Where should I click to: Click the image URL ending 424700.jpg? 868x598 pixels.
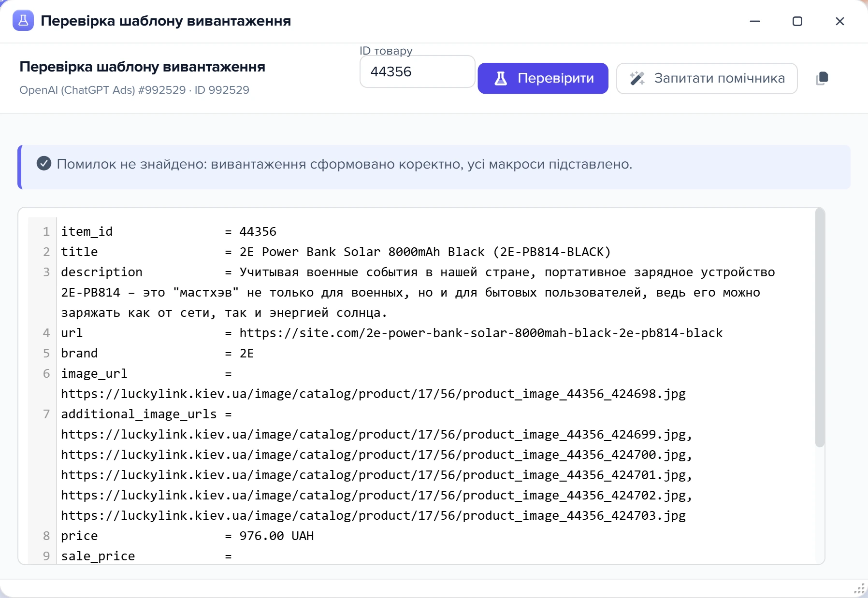tap(376, 455)
